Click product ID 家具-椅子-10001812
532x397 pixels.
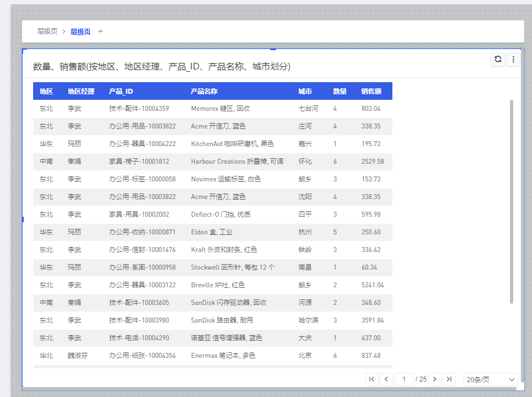139,162
